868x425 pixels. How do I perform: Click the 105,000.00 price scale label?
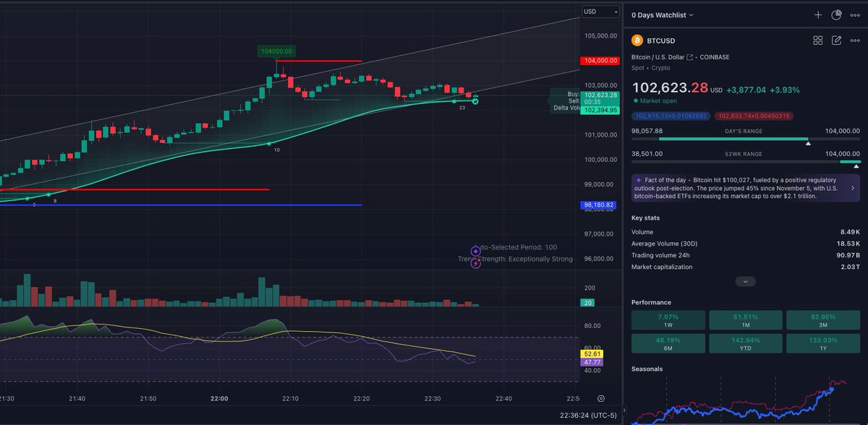[x=599, y=35]
